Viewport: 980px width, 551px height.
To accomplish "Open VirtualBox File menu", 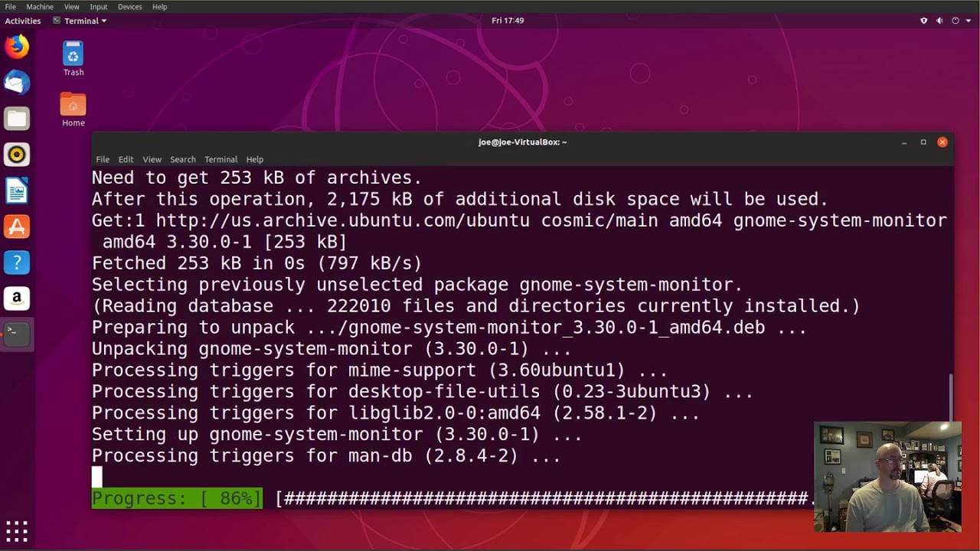I will tap(11, 6).
